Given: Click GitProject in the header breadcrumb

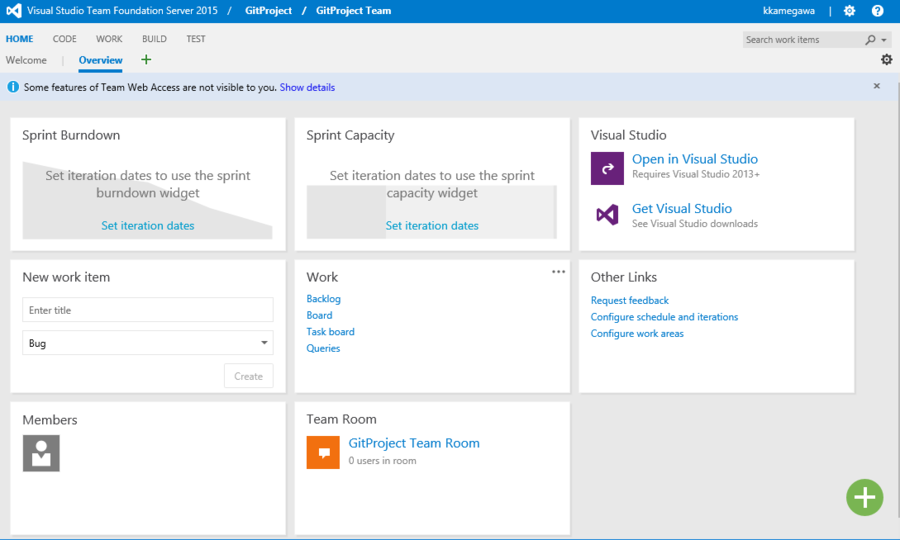Looking at the screenshot, I should (x=268, y=11).
